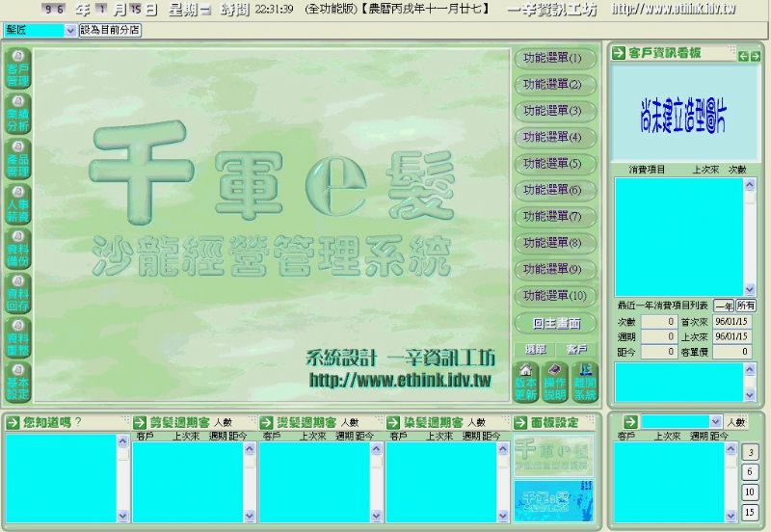
Task: Click up arrow of 您知道嗎 scrollbar
Action: (123, 441)
